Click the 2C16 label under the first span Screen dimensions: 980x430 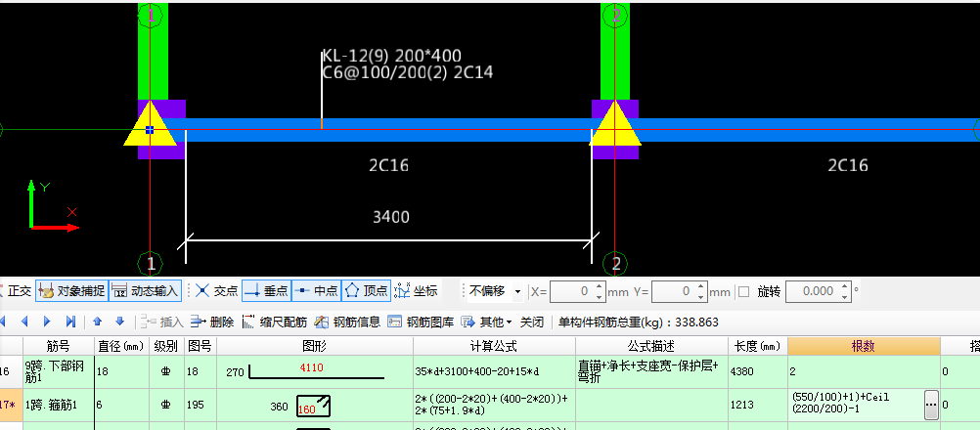[388, 165]
